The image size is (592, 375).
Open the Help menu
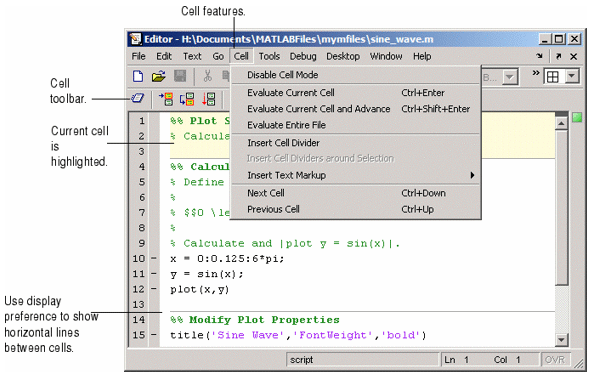(x=422, y=56)
